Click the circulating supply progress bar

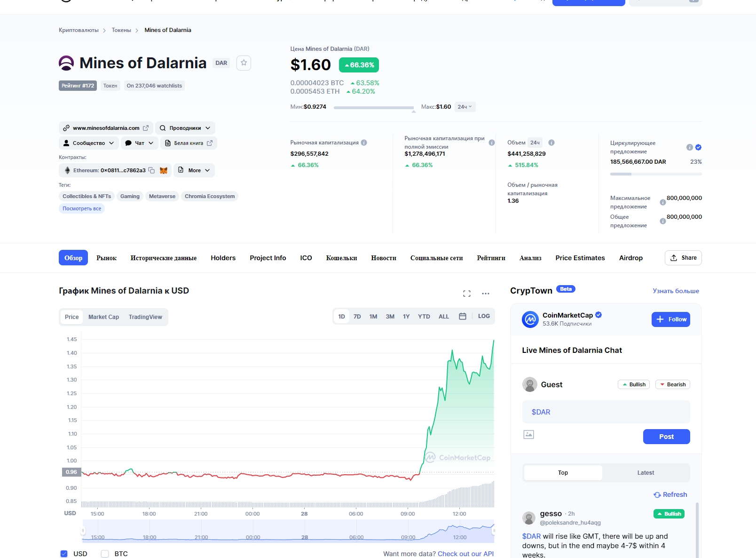[x=656, y=174]
